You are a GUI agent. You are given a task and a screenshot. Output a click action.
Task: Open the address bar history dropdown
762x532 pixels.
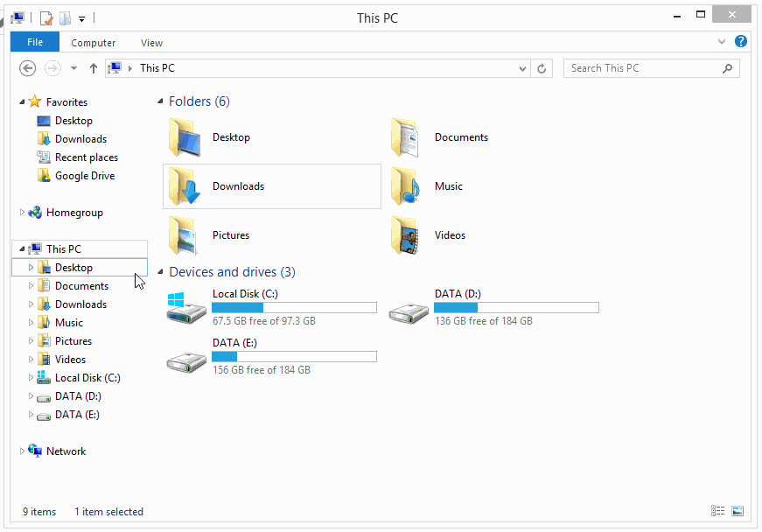[522, 68]
